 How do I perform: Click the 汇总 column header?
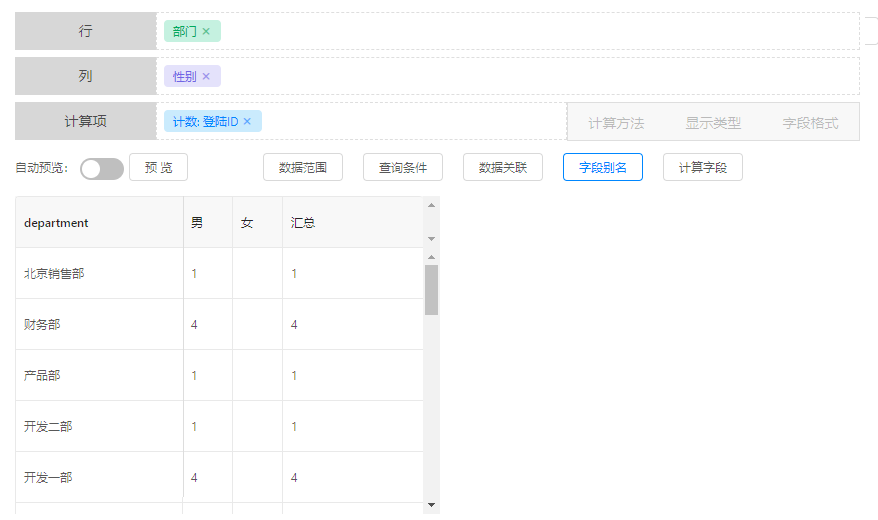click(x=303, y=223)
